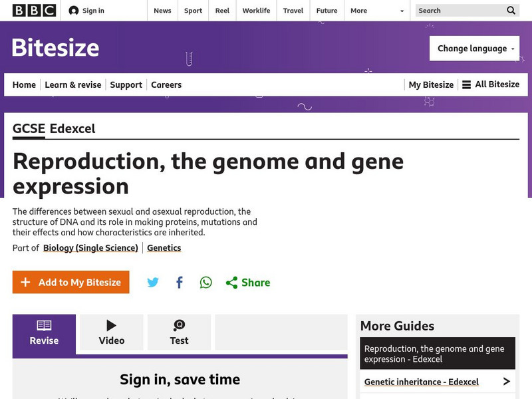Select the sign in person icon
The height and width of the screenshot is (399, 532).
point(72,10)
